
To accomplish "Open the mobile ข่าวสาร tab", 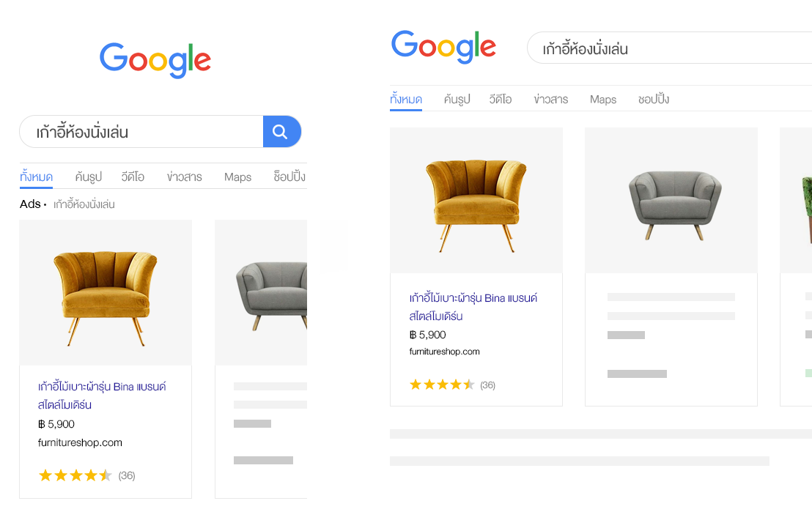I will tap(185, 177).
